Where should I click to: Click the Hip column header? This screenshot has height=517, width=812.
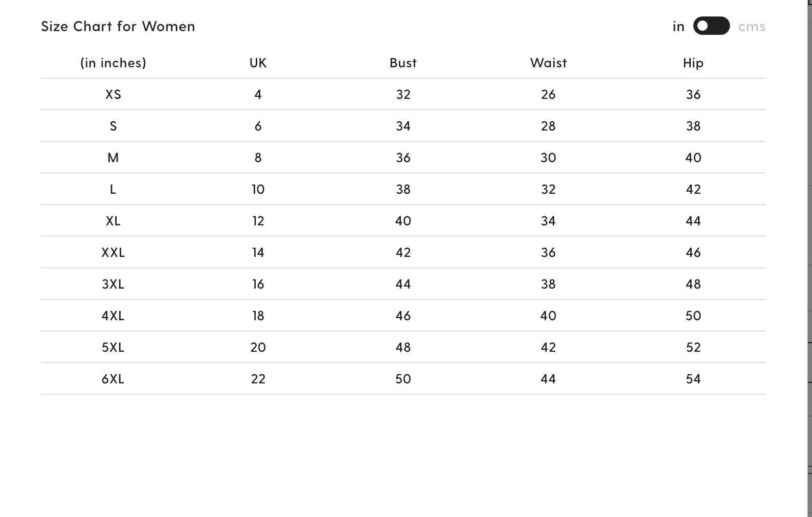693,63
